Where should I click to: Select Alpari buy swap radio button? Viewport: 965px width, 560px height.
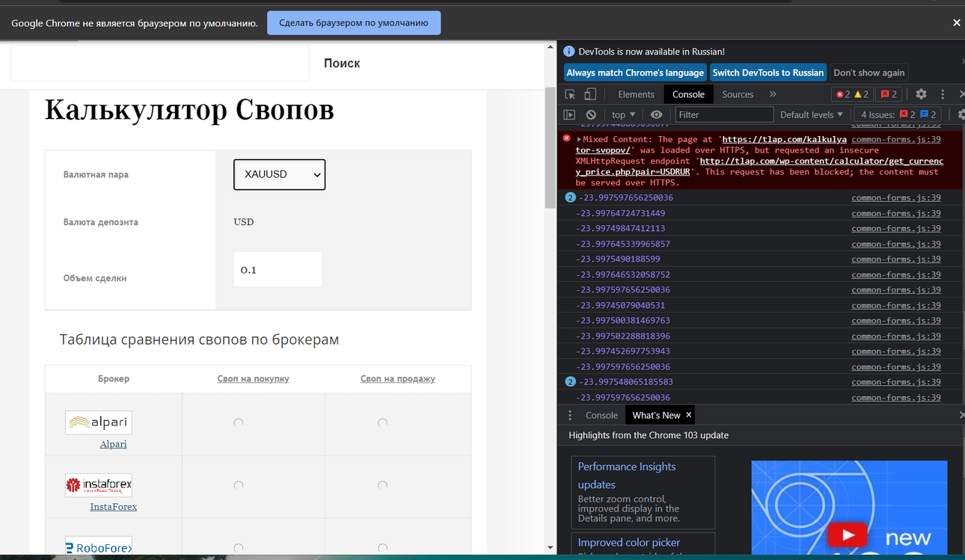coord(239,422)
